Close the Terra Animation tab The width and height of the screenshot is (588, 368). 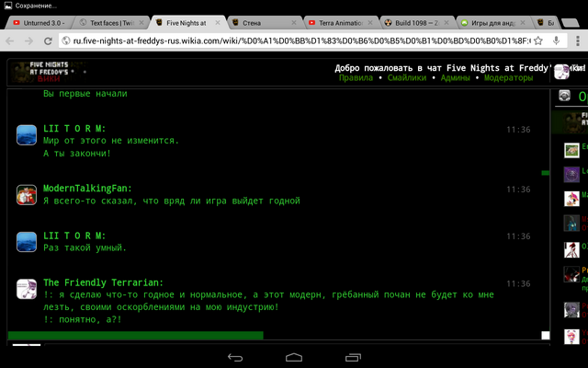370,23
